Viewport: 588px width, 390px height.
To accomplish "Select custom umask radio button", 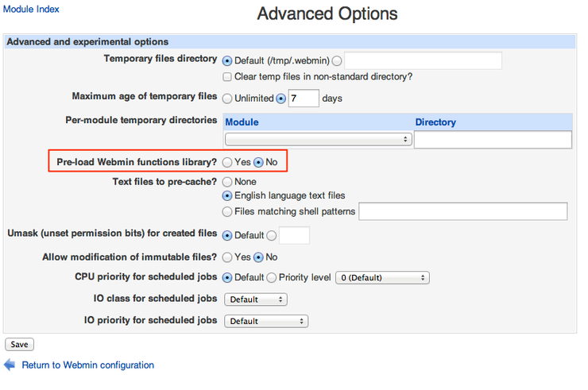I will (x=272, y=235).
